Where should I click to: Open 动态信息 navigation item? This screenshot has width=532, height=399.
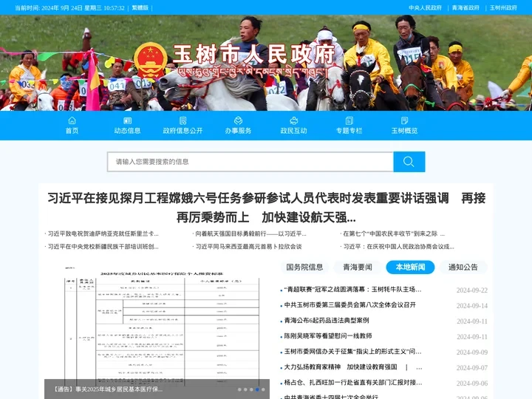point(127,131)
